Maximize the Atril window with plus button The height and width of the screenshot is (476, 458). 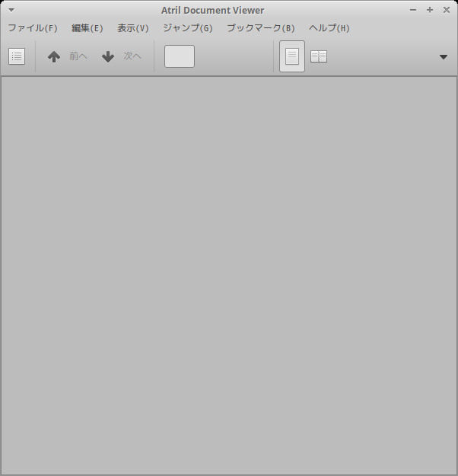(x=430, y=10)
